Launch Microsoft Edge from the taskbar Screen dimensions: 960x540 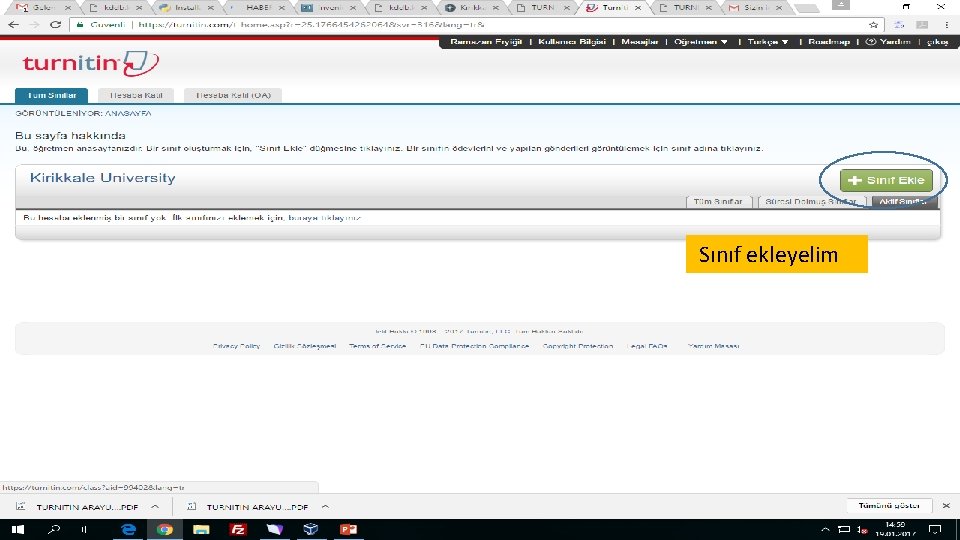pyautogui.click(x=128, y=530)
